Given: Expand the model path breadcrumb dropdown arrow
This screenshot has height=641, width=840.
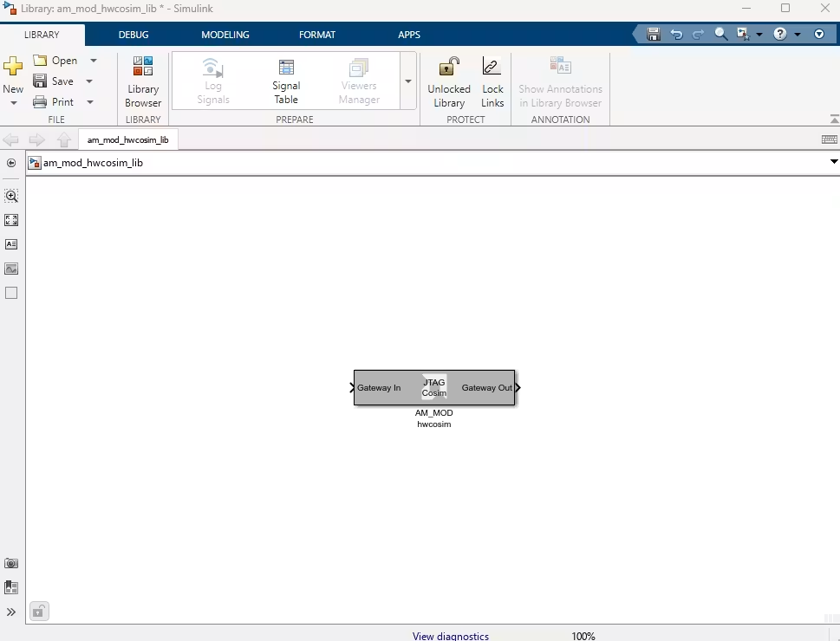Looking at the screenshot, I should point(834,162).
